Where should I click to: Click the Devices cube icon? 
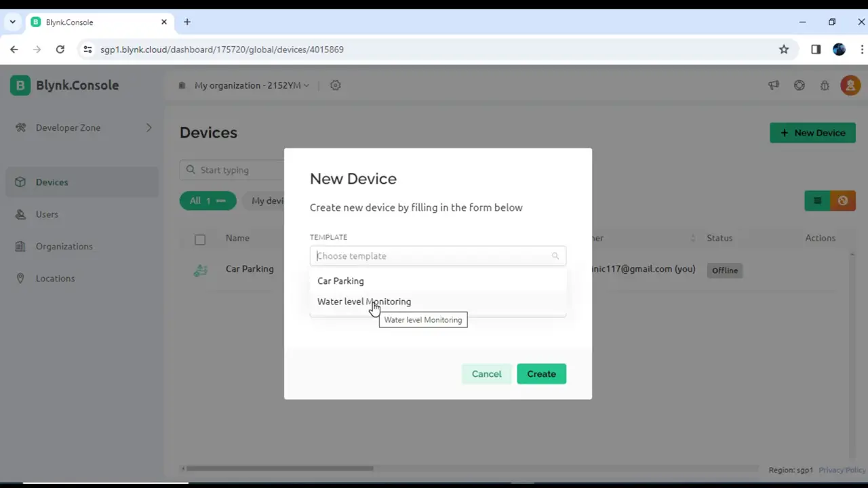(x=20, y=182)
